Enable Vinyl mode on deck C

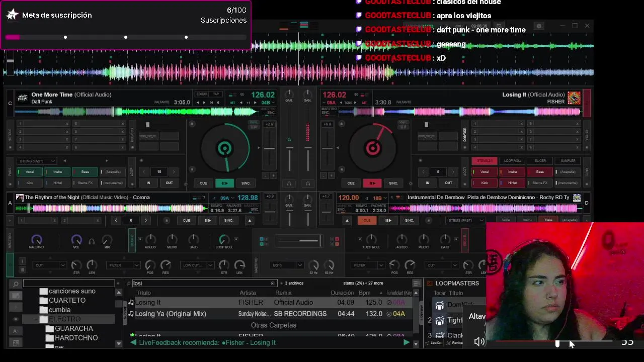click(x=254, y=122)
